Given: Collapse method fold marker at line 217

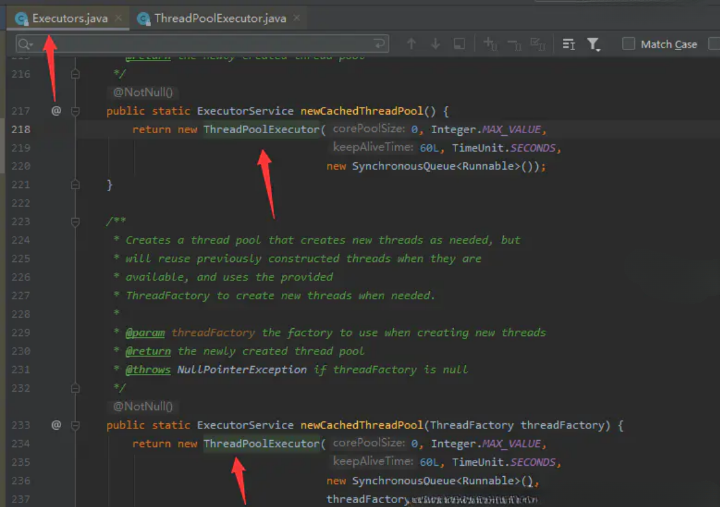Looking at the screenshot, I should (x=75, y=111).
